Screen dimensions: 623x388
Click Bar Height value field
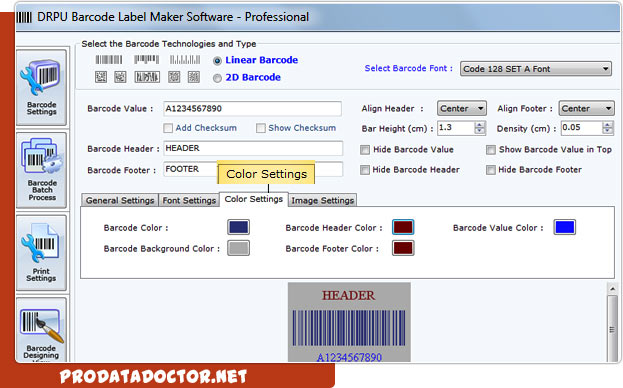[456, 128]
